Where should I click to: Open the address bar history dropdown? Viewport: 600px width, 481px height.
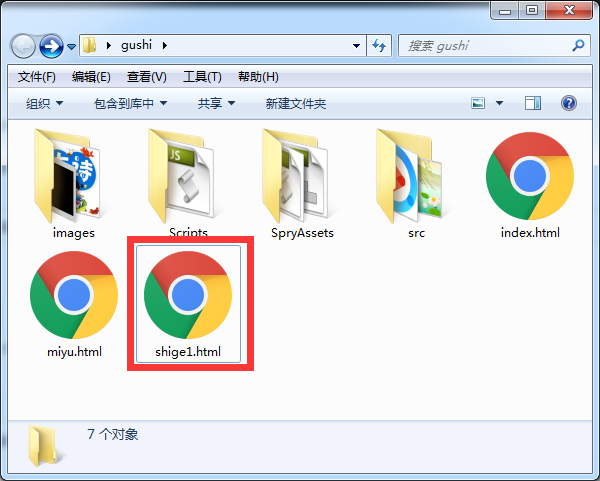(356, 46)
